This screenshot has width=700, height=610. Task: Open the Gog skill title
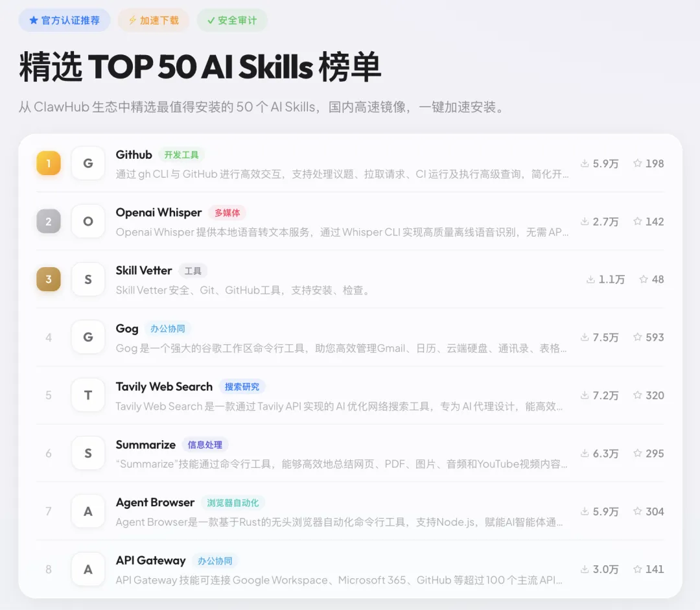127,329
